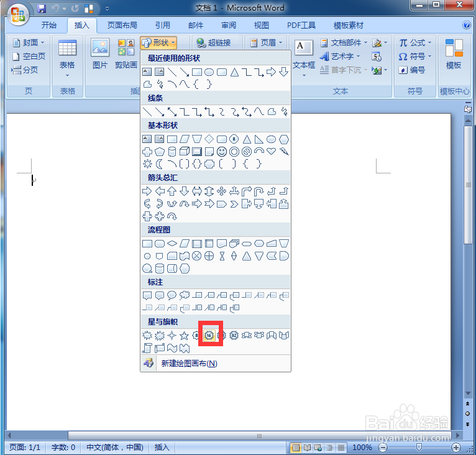The height and width of the screenshot is (455, 476).
Task: Open the 表格 table dropdown
Action: [x=67, y=58]
